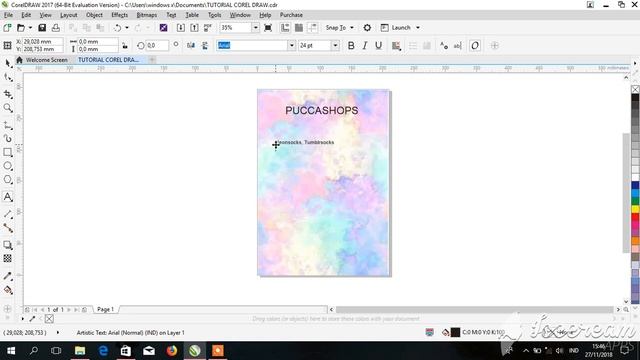
Task: Select the Polygon tool
Action: pos(8,180)
